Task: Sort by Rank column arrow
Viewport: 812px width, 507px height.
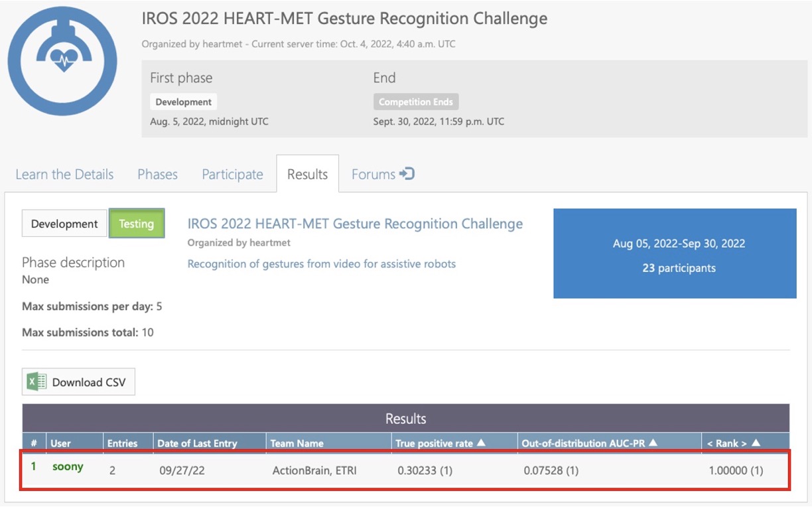Action: click(x=756, y=443)
